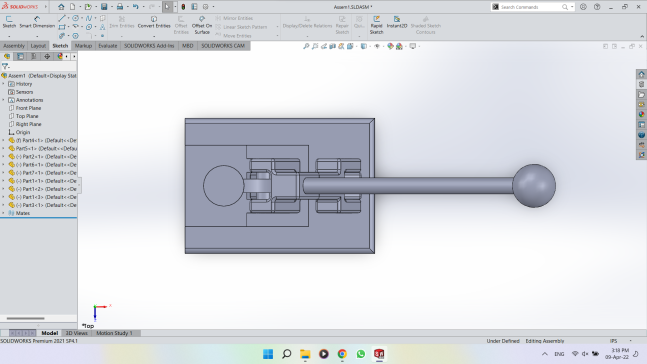Open the SOLIDWORKS menu flyout arrow by the logo

(45, 7)
